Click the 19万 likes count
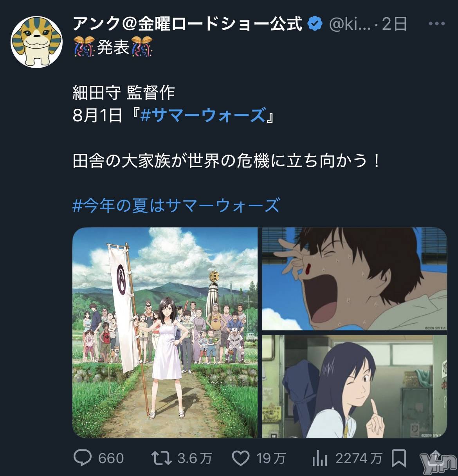458x476 pixels. pos(271,458)
